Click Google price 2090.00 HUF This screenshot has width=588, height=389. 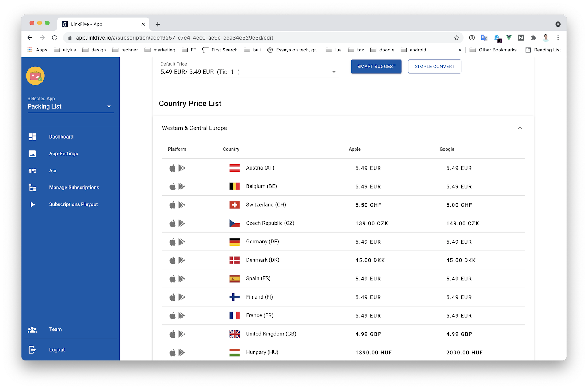point(465,353)
